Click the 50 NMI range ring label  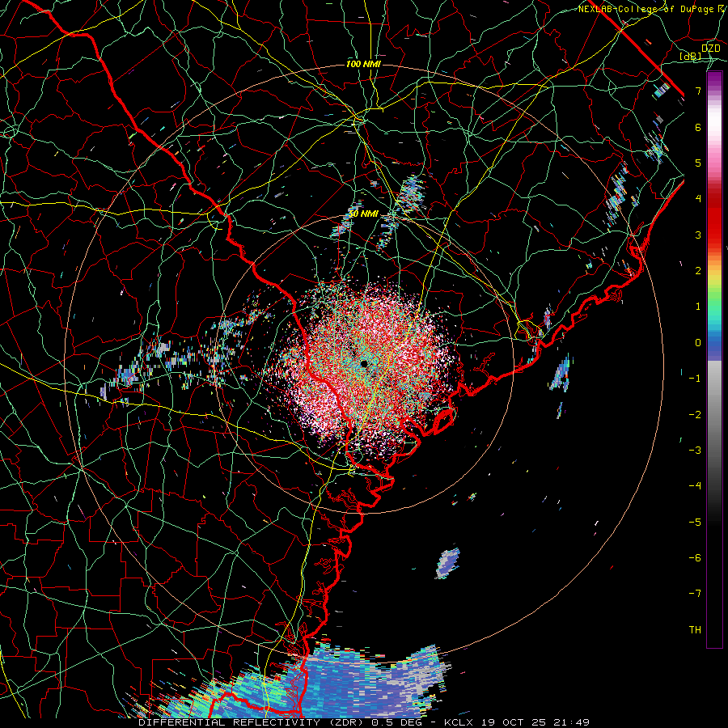pyautogui.click(x=363, y=214)
